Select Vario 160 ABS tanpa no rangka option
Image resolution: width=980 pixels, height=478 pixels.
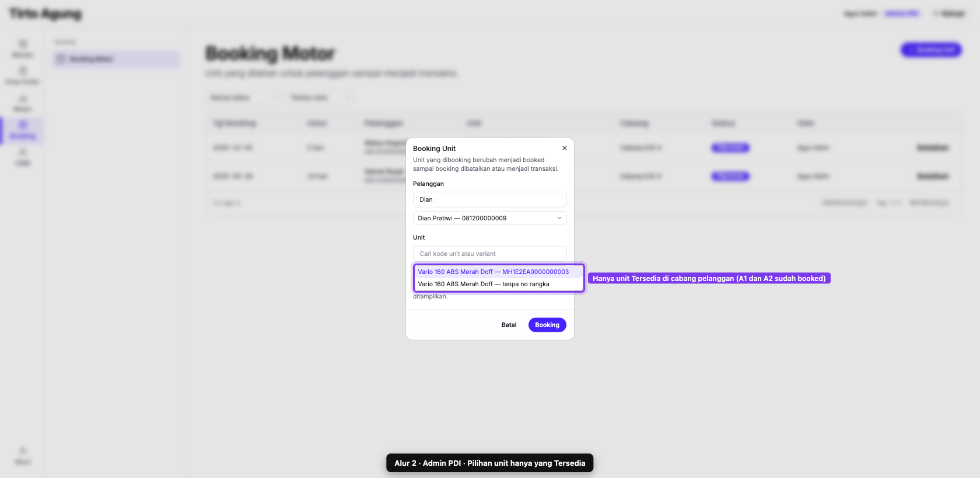click(x=499, y=284)
